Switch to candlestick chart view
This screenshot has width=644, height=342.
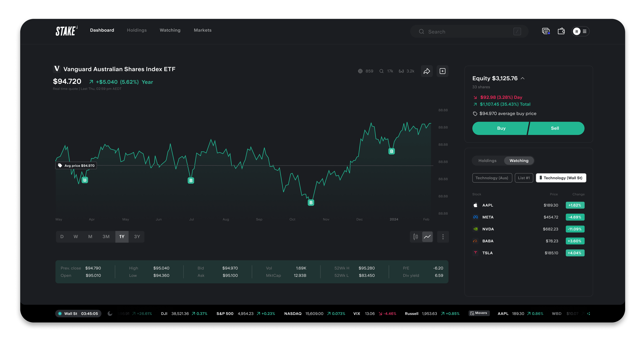pos(416,237)
